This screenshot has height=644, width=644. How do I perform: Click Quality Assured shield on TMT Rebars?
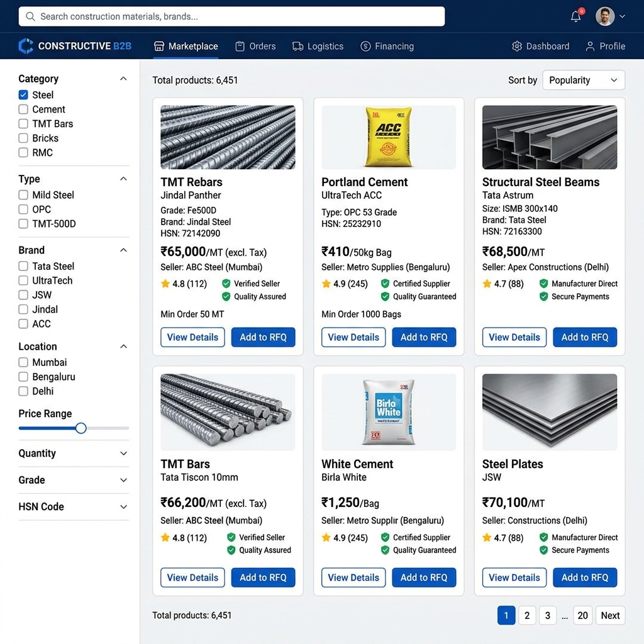click(226, 297)
